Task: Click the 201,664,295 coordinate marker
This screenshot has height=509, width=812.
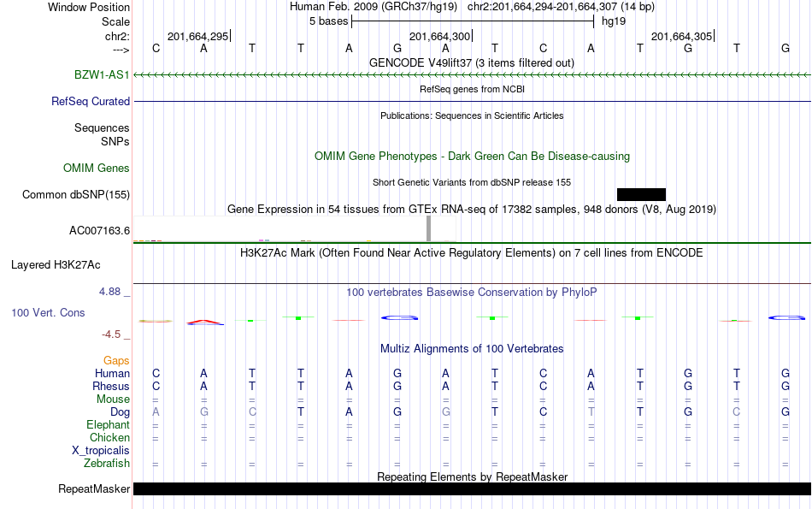Action: [199, 36]
